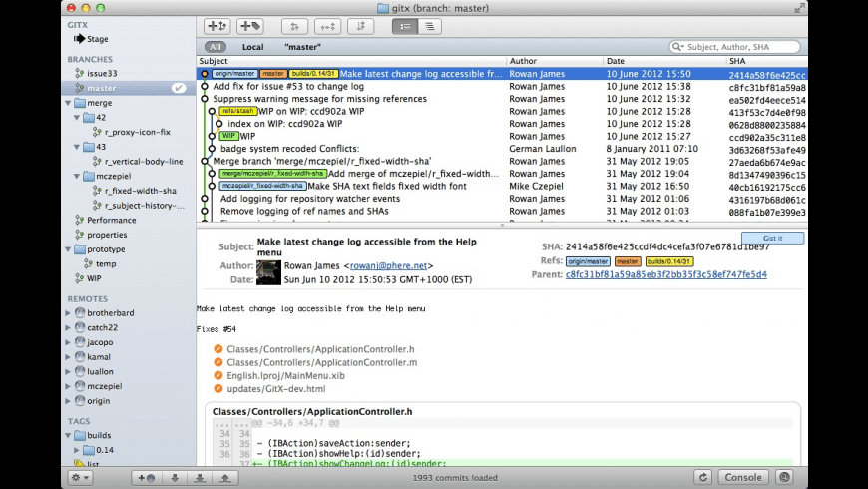Collapse the builds tags folder

pos(68,435)
